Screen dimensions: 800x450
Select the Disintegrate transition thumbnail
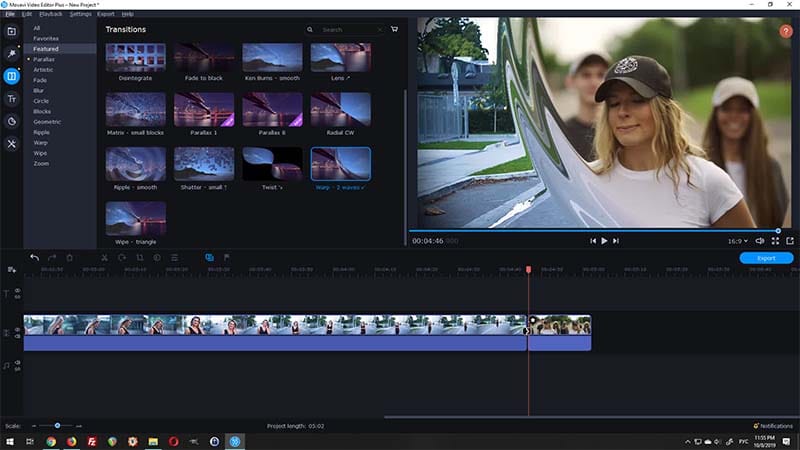click(x=136, y=57)
